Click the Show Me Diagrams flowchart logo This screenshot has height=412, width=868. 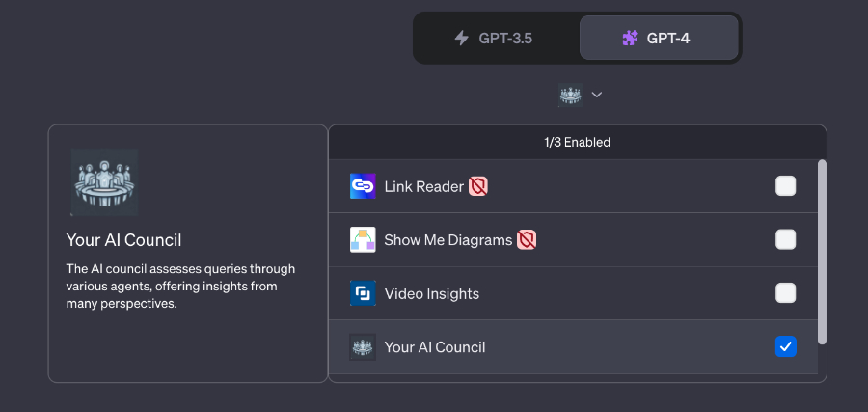click(x=363, y=240)
